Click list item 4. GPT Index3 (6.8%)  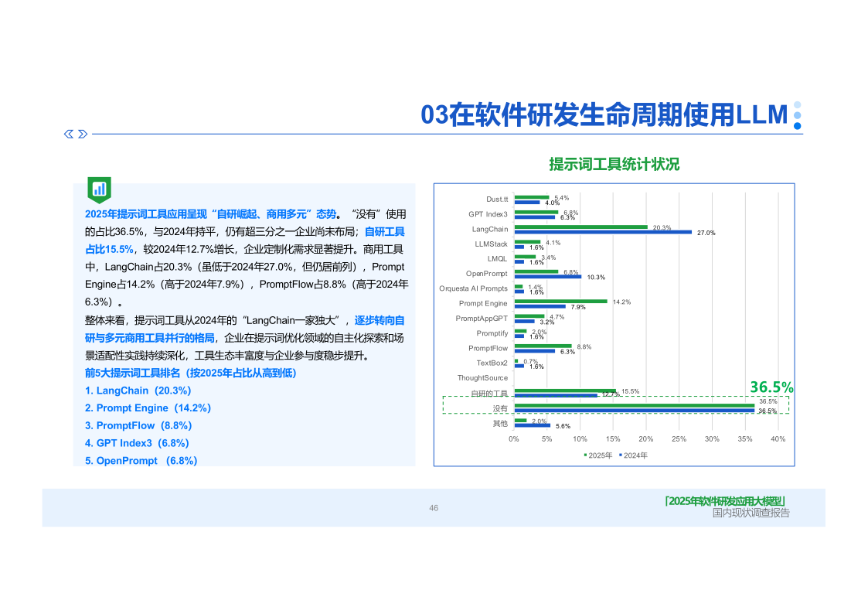coord(137,443)
